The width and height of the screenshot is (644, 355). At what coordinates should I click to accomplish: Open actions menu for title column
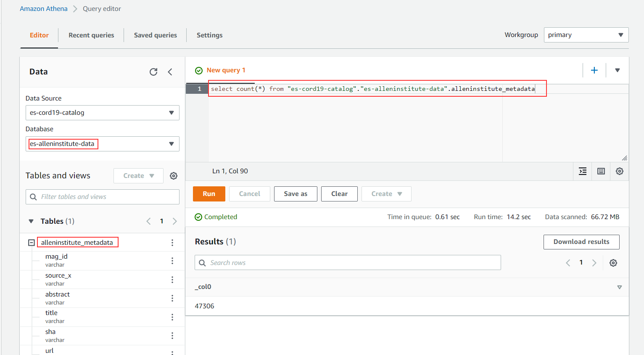pyautogui.click(x=172, y=317)
